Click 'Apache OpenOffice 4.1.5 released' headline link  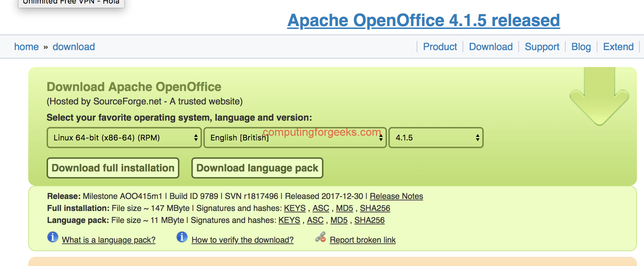click(424, 20)
